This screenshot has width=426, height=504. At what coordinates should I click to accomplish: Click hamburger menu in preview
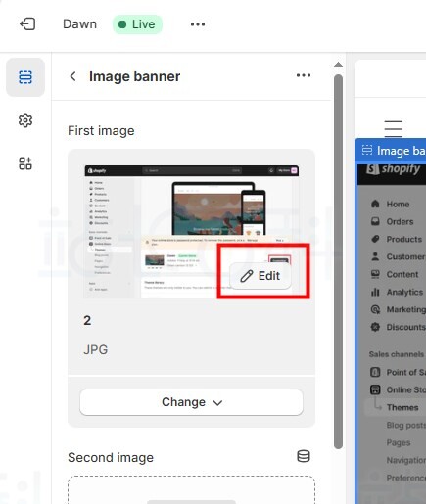click(x=394, y=128)
